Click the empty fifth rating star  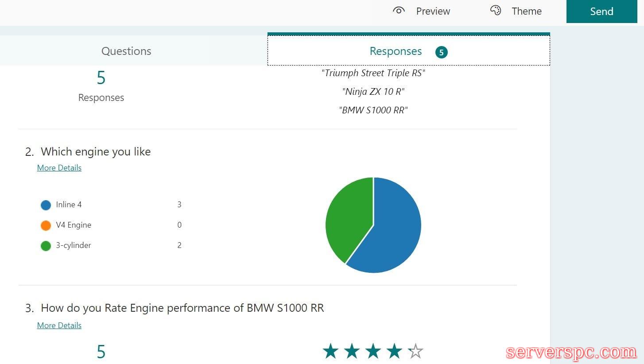tap(415, 352)
